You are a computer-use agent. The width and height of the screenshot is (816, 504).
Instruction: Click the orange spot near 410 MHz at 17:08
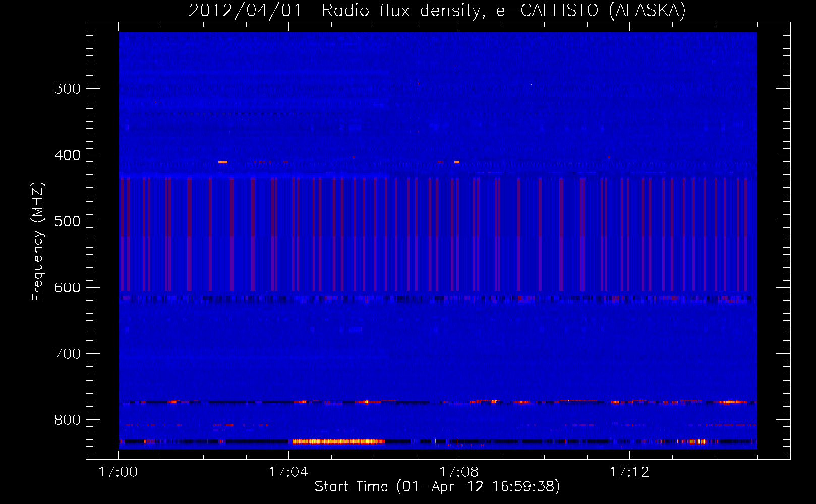point(457,162)
